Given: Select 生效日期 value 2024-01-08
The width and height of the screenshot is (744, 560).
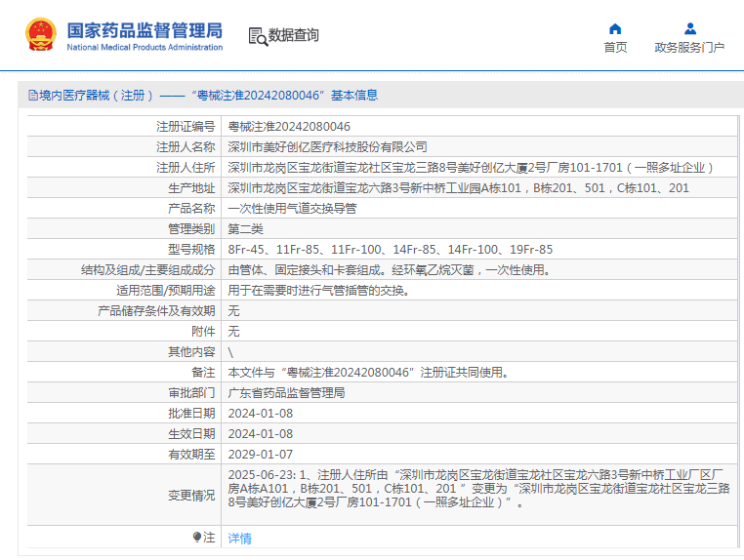Looking at the screenshot, I should coord(261,434).
